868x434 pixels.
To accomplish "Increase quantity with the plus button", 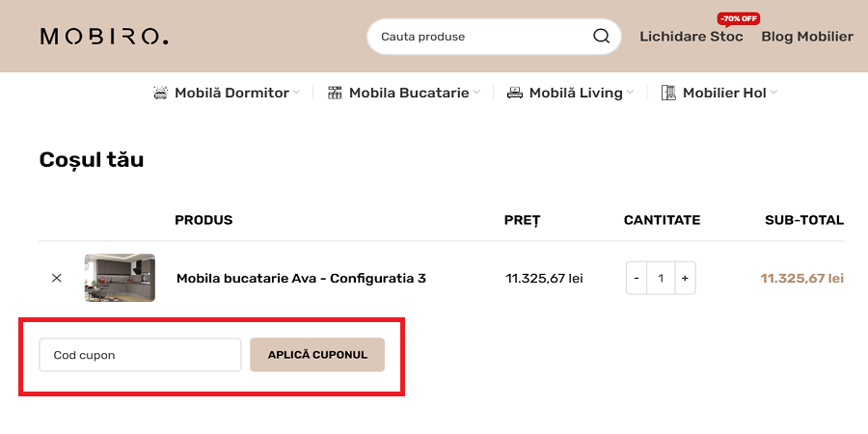I will [x=685, y=278].
